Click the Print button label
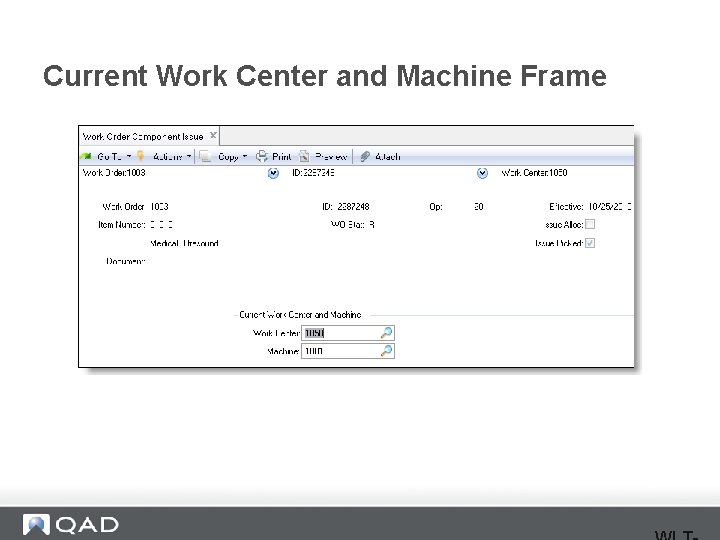Viewport: 720px width, 540px height. point(281,157)
